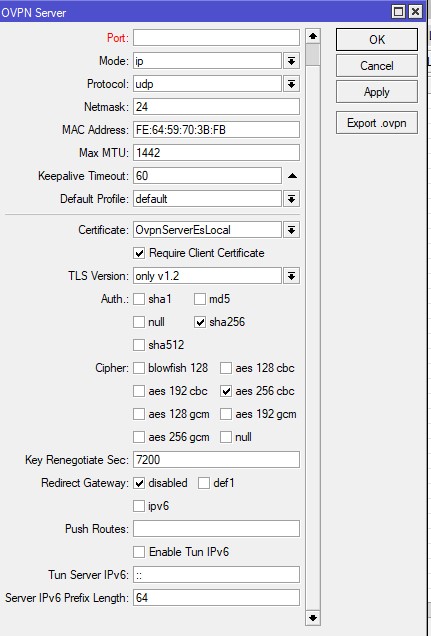Toggle Require Client Certificate checkbox
Image resolution: width=431 pixels, height=636 pixels.
(x=139, y=253)
